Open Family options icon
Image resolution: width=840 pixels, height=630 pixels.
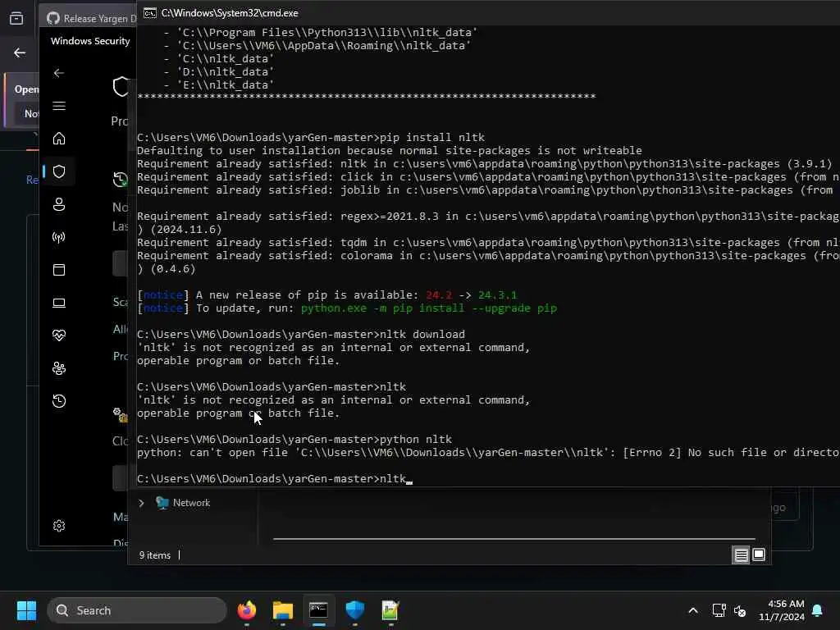[x=59, y=368]
